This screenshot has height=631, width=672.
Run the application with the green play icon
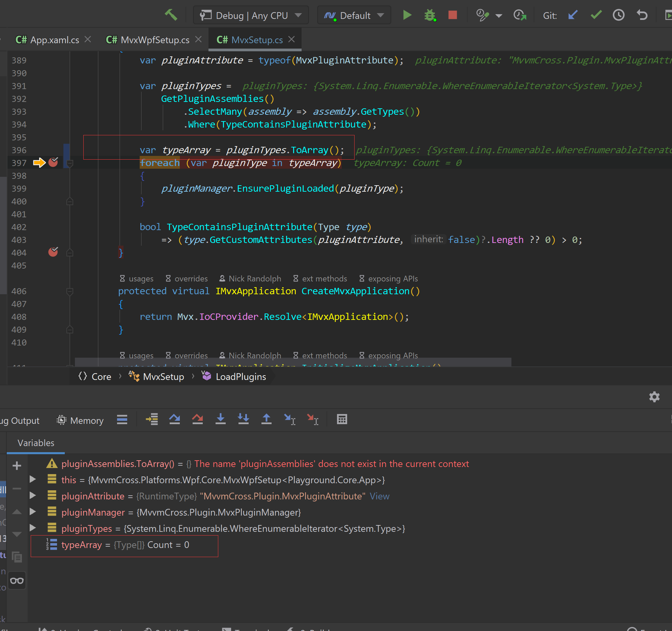pos(407,15)
